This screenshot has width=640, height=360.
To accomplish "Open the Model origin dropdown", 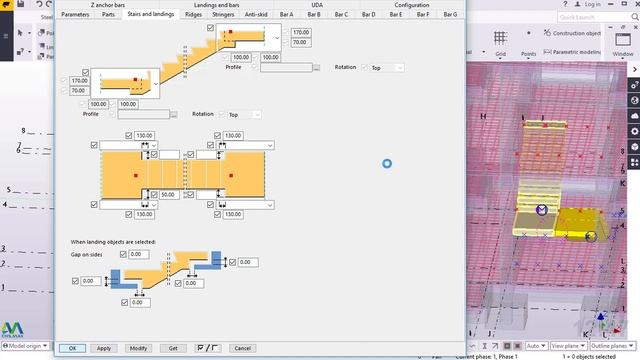I will click(x=25, y=346).
